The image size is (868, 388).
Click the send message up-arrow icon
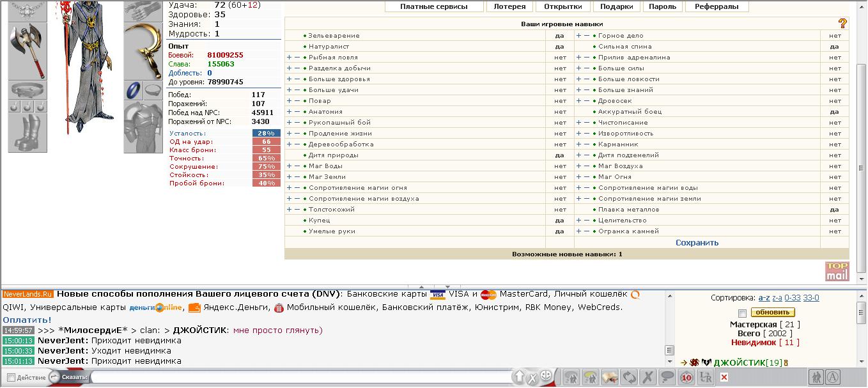520,377
